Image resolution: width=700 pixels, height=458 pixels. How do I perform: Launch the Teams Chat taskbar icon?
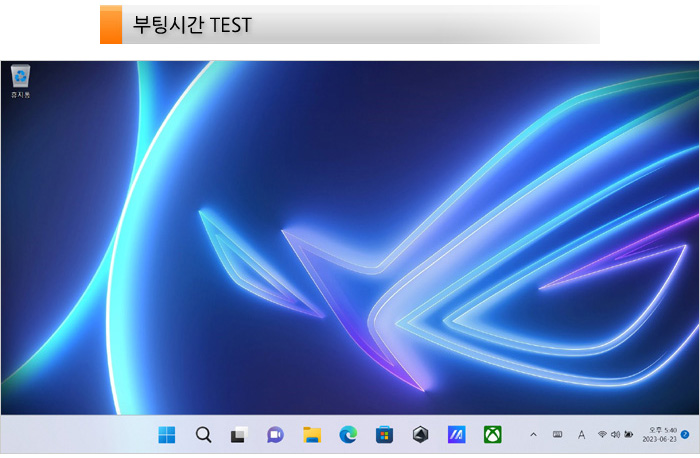coord(275,434)
